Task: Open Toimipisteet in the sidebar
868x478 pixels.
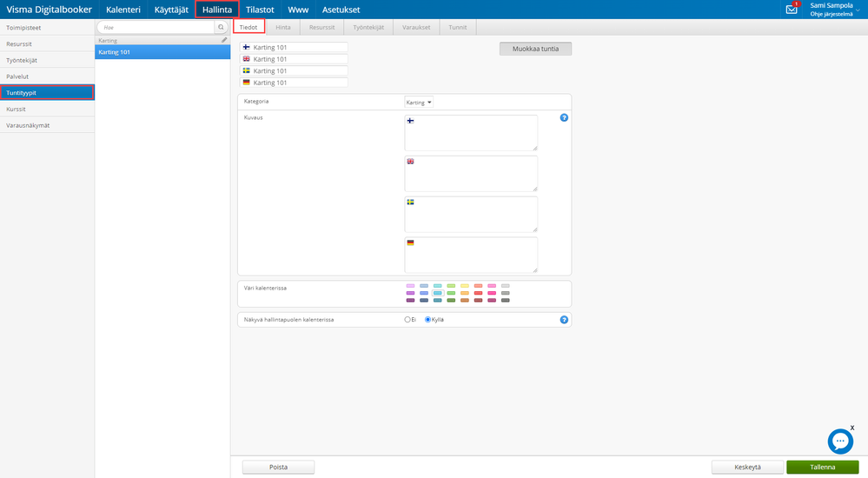Action: [x=47, y=27]
